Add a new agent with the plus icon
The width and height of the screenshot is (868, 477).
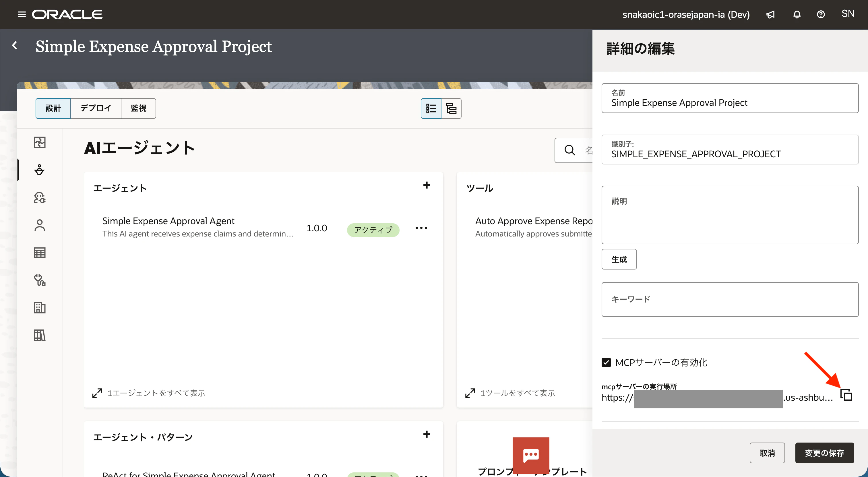(x=427, y=185)
